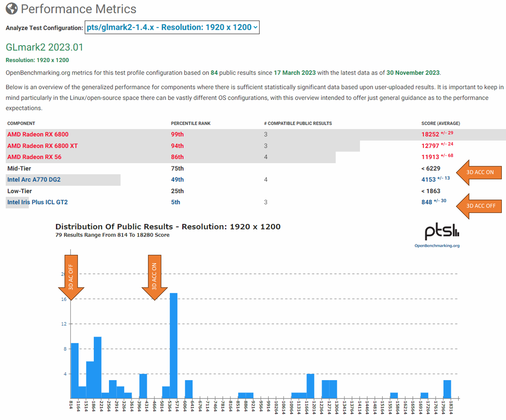Click the PTS logo above the chart

pos(441,231)
